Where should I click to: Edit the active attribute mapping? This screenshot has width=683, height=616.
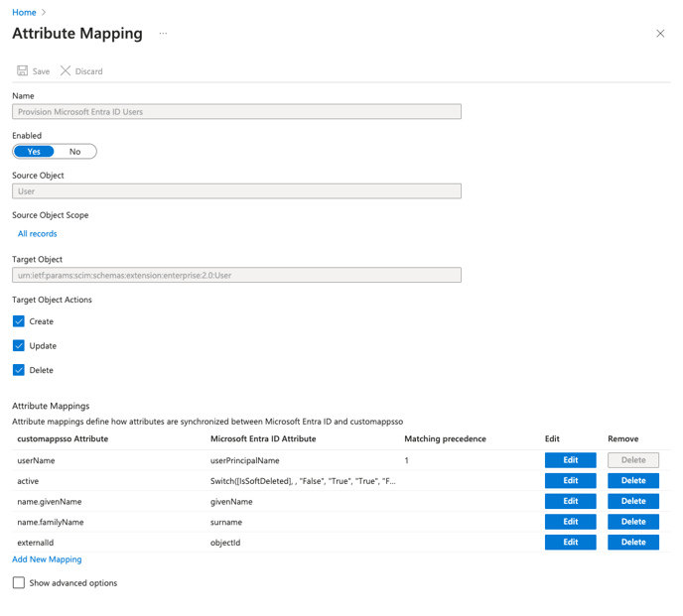coord(570,481)
